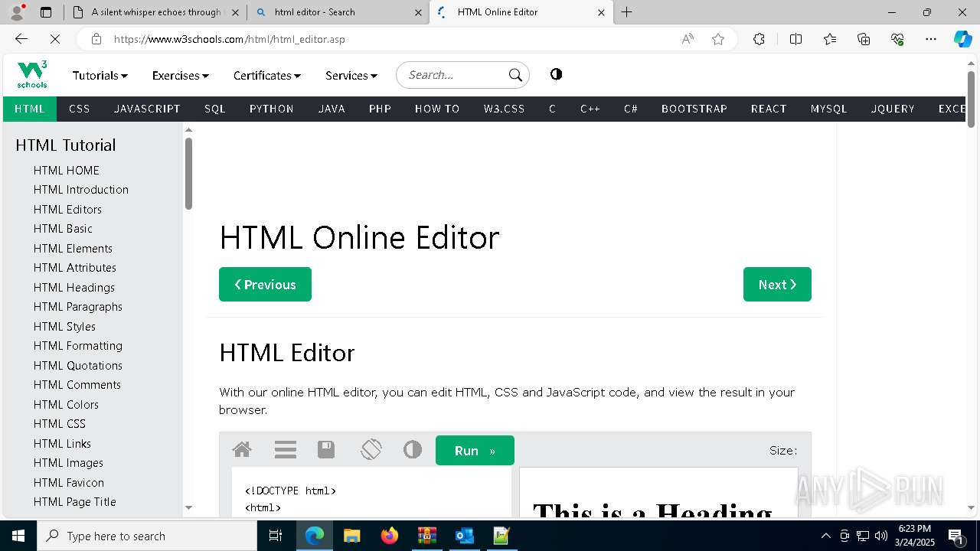980x551 pixels.
Task: Rotate editor orientation icon
Action: click(x=371, y=450)
